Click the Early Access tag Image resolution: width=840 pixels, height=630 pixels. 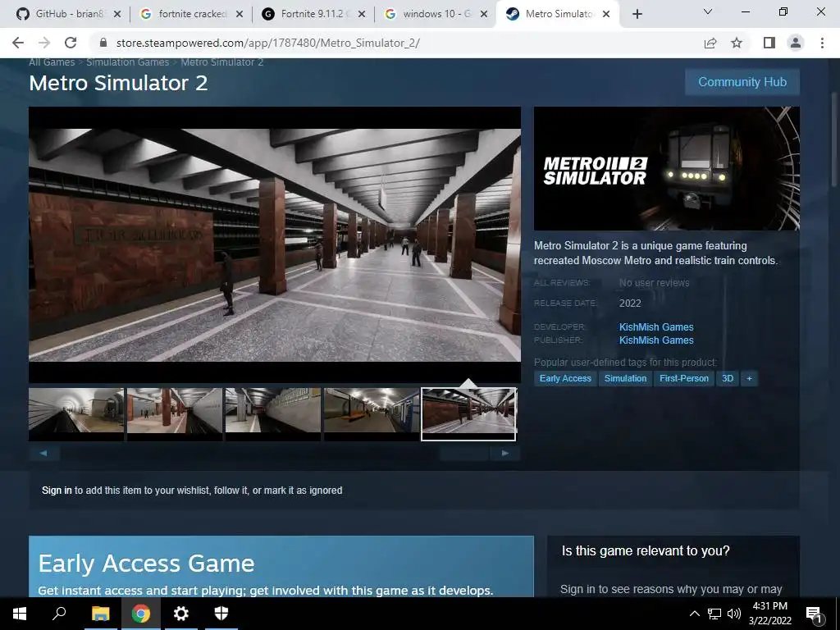click(x=565, y=378)
